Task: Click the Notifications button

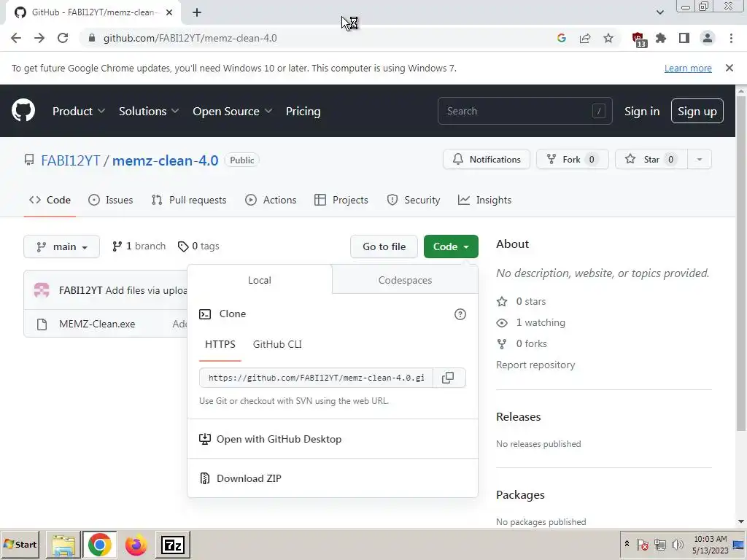Action: coord(487,160)
